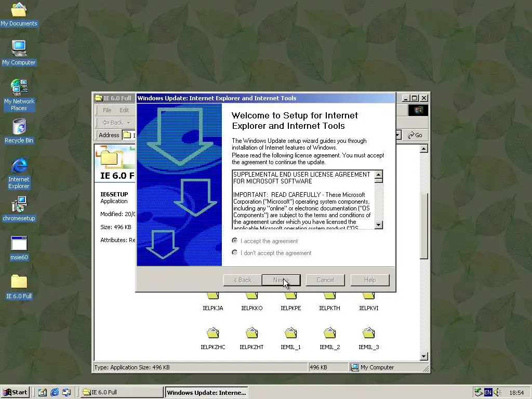The image size is (532, 399).
Task: Click the taskbar clock showing 18:54
Action: (516, 393)
